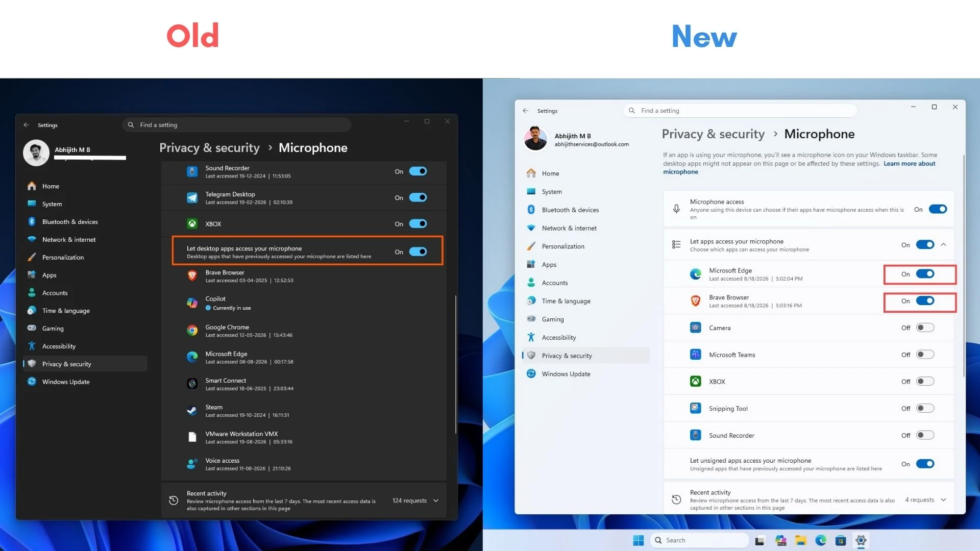Expand Recent activity showing 4 requests
Image resolution: width=980 pixels, height=551 pixels.
(x=943, y=500)
